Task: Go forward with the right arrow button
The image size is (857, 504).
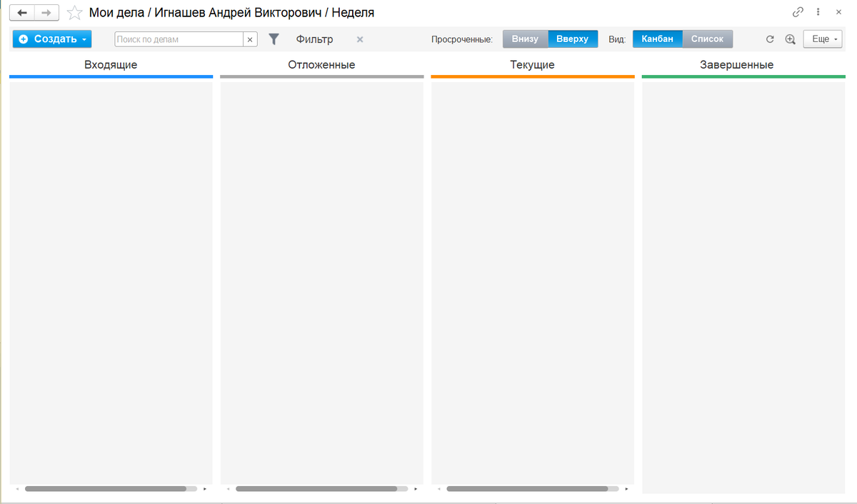Action: click(x=46, y=13)
